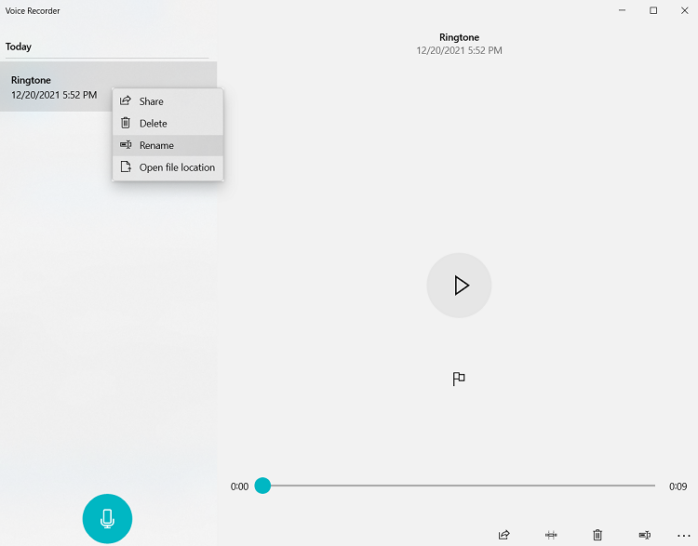The width and height of the screenshot is (698, 546).
Task: Click the playback seek slider handle
Action: (263, 485)
